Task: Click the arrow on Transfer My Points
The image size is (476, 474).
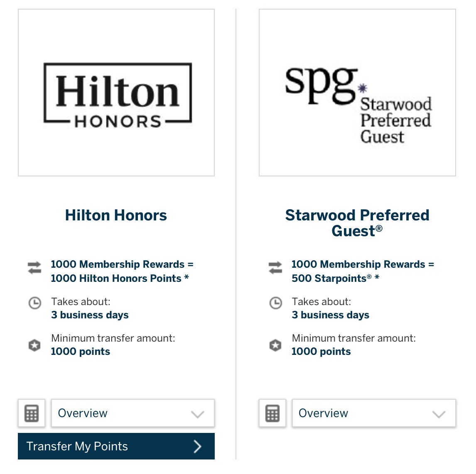Action: 198,447
